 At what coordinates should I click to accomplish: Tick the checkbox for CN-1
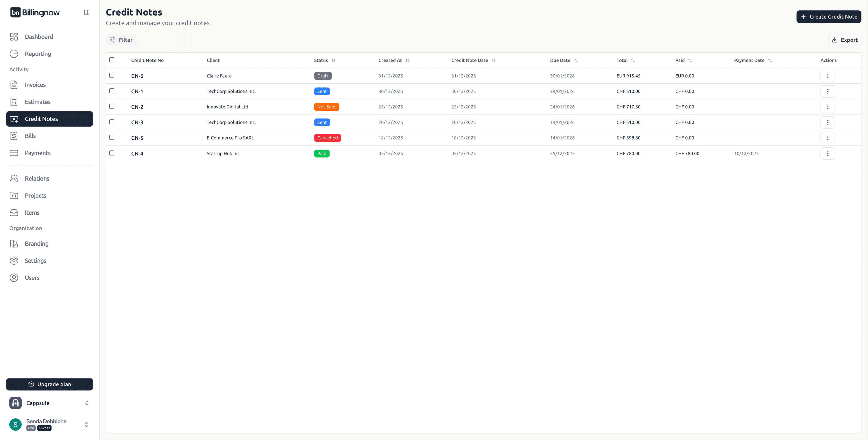112,91
